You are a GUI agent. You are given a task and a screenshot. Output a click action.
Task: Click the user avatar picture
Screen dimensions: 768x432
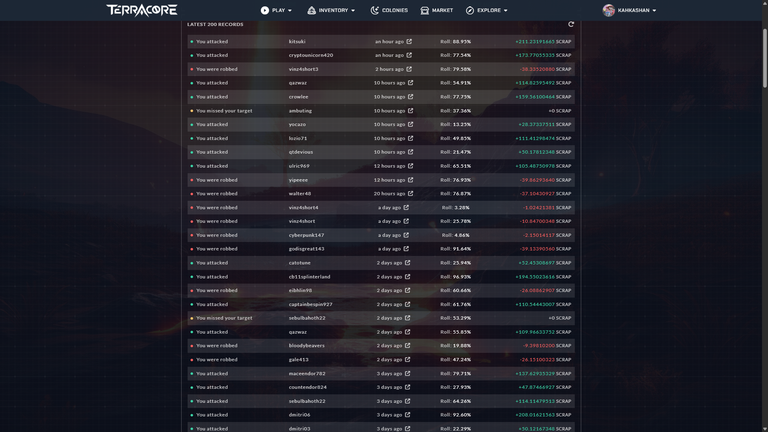(608, 10)
